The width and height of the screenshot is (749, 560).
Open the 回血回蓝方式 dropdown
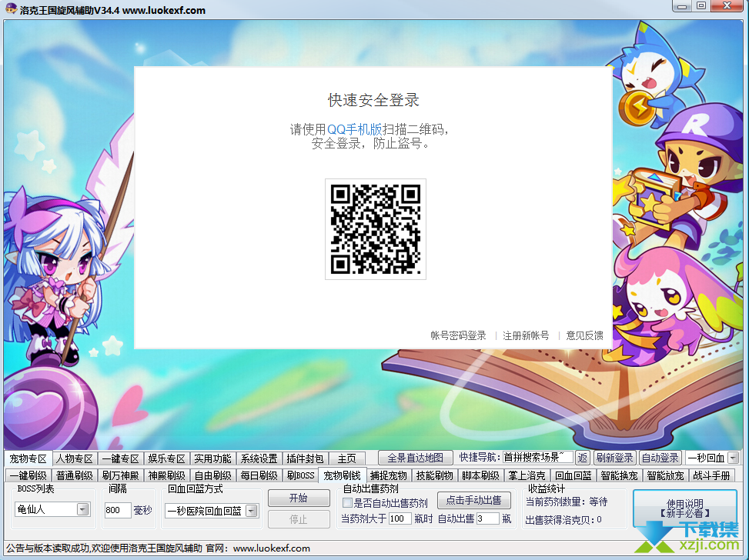click(x=252, y=511)
